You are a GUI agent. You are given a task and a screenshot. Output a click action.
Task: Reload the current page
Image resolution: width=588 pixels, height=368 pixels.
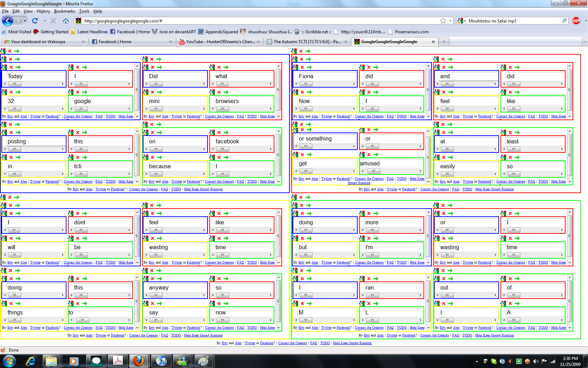pyautogui.click(x=35, y=21)
